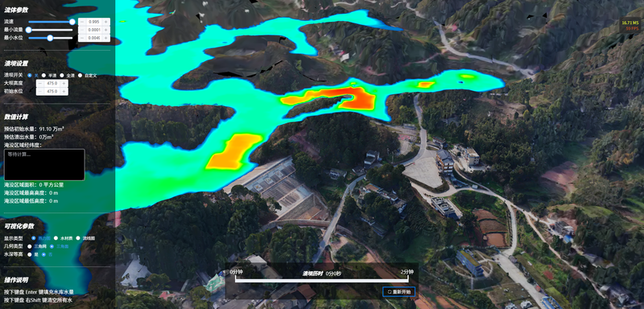Click the minus stepper for 流速
The height and width of the screenshot is (309, 644).
(82, 22)
